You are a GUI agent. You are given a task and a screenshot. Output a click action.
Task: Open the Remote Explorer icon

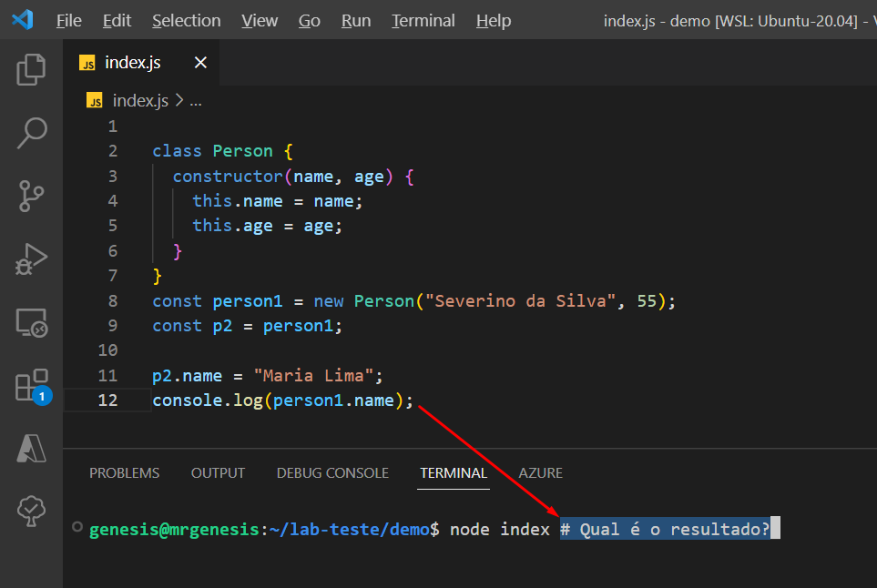click(31, 322)
